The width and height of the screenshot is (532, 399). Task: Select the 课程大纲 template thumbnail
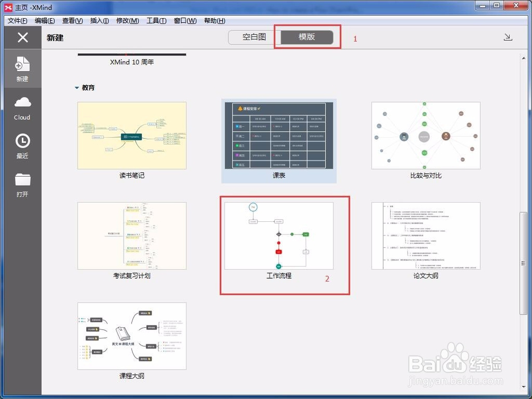[x=131, y=336]
